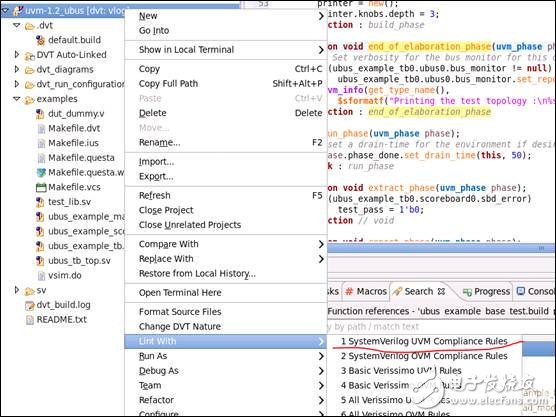Close the Search tab

click(x=441, y=291)
